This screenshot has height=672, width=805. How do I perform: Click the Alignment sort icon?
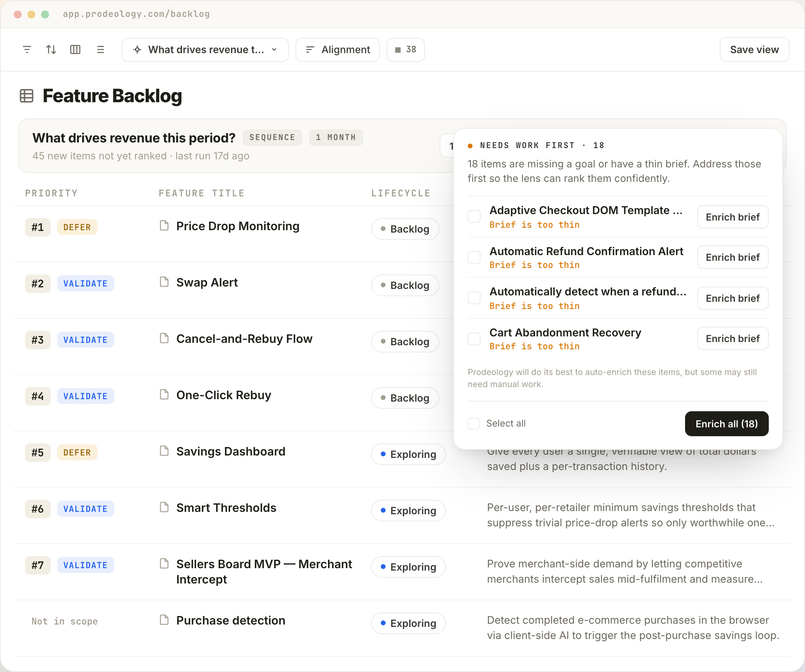click(310, 49)
